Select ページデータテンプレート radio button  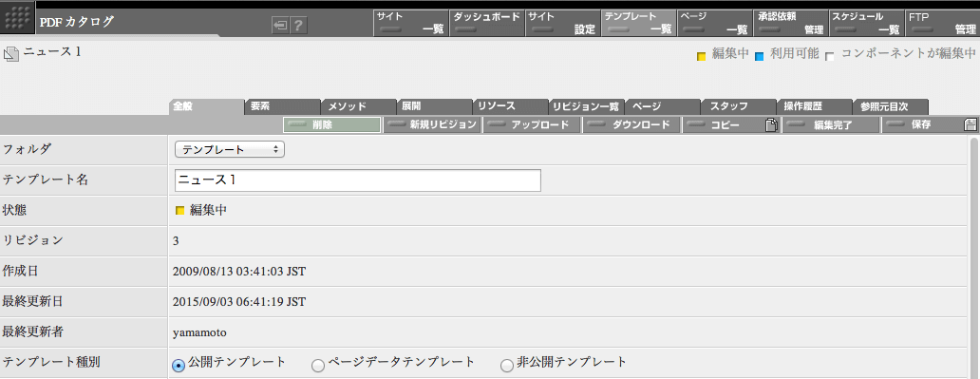point(318,366)
